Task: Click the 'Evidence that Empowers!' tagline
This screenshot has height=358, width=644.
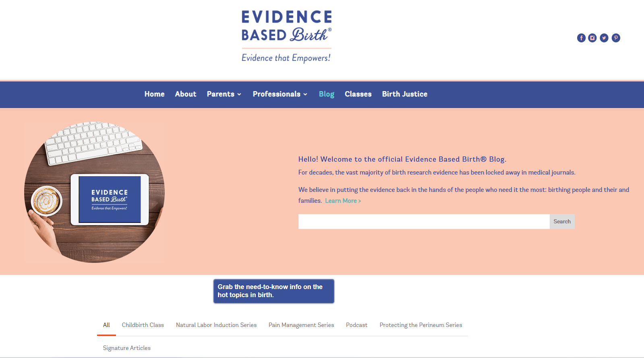Action: [x=286, y=58]
